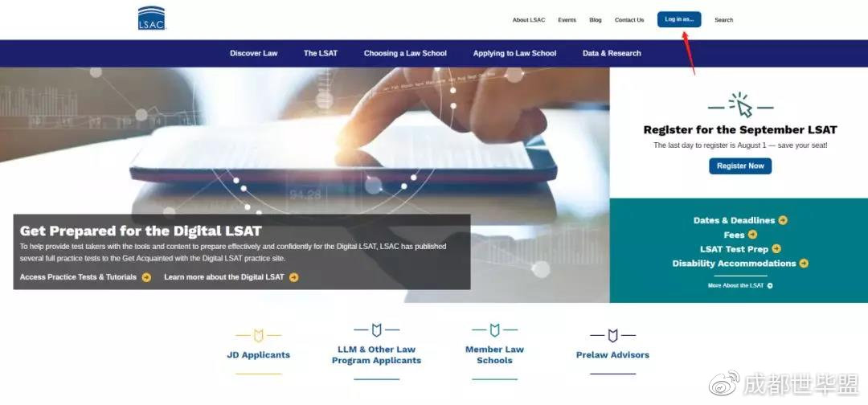The width and height of the screenshot is (868, 405).
Task: Click arrow icon beside LSAT Test Prep
Action: click(776, 249)
